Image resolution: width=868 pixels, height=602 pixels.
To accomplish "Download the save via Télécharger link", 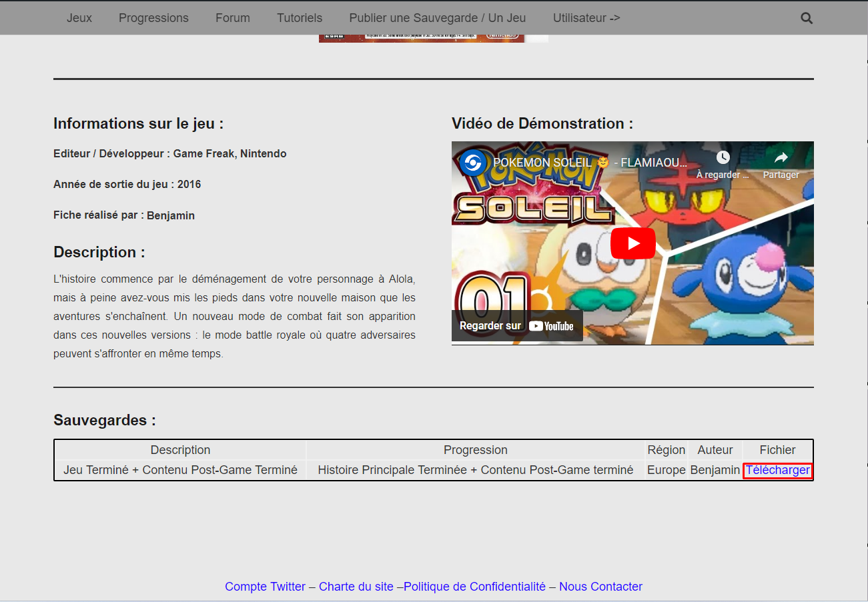I will 778,470.
